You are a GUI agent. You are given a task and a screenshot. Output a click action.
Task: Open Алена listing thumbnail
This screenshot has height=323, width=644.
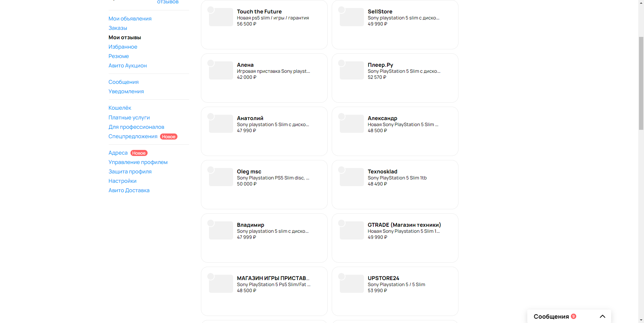coord(221,70)
